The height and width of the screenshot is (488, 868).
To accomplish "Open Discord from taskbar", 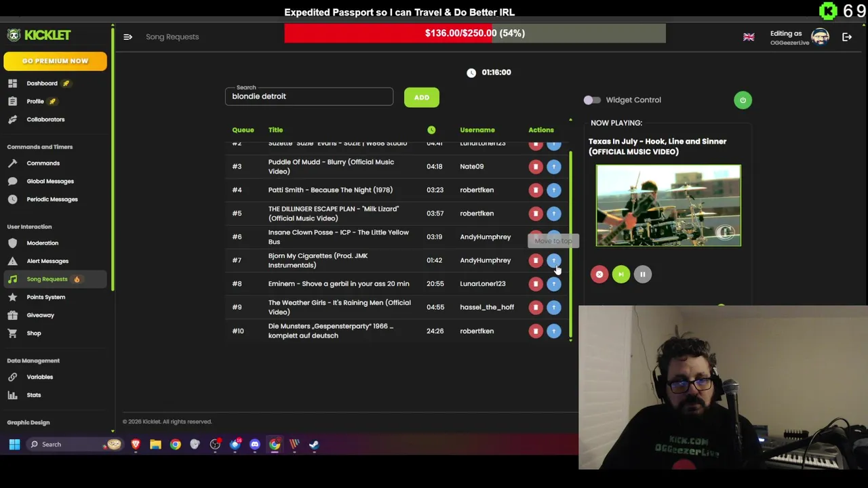I will (x=255, y=445).
